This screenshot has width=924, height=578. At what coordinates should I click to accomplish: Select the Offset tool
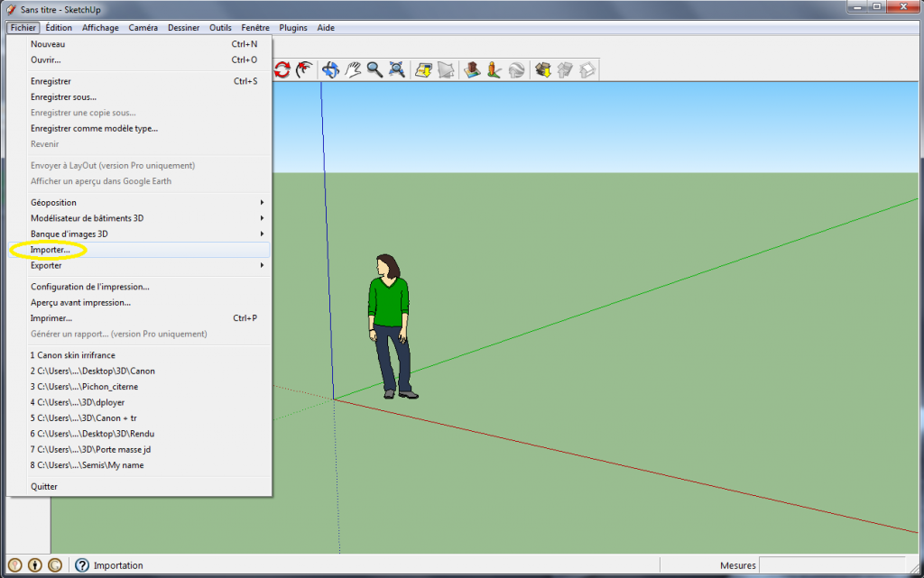304,70
